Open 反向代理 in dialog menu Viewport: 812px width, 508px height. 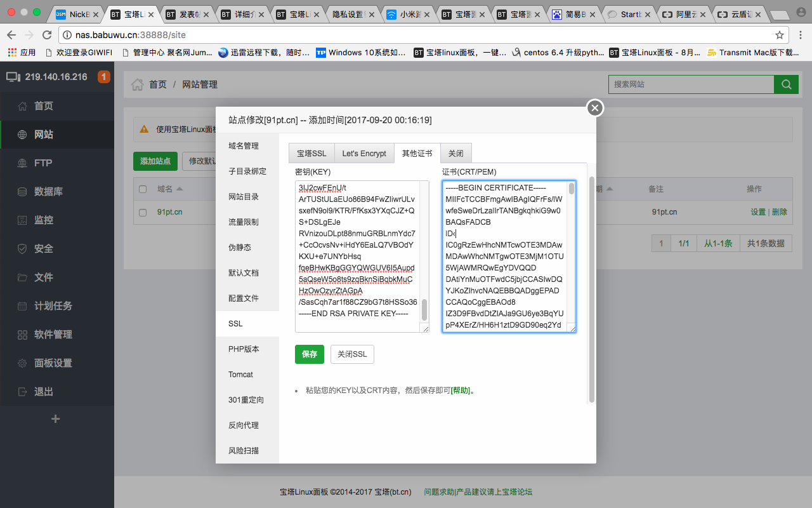(247, 425)
